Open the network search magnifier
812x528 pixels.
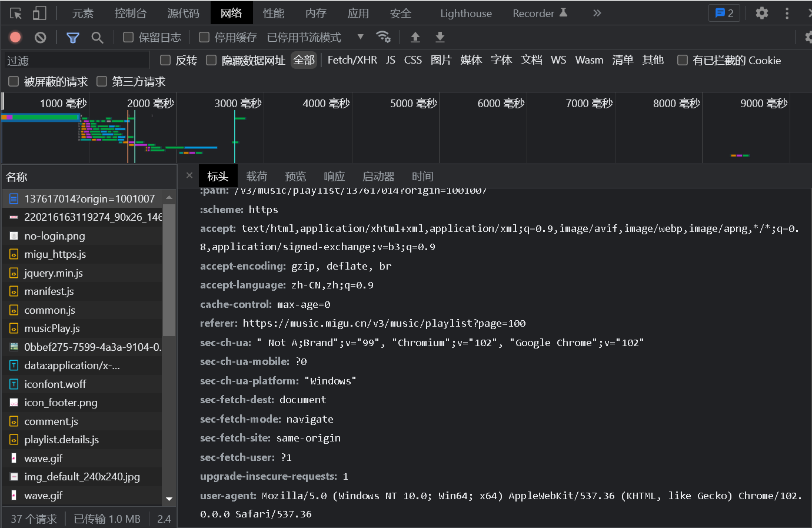[97, 38]
